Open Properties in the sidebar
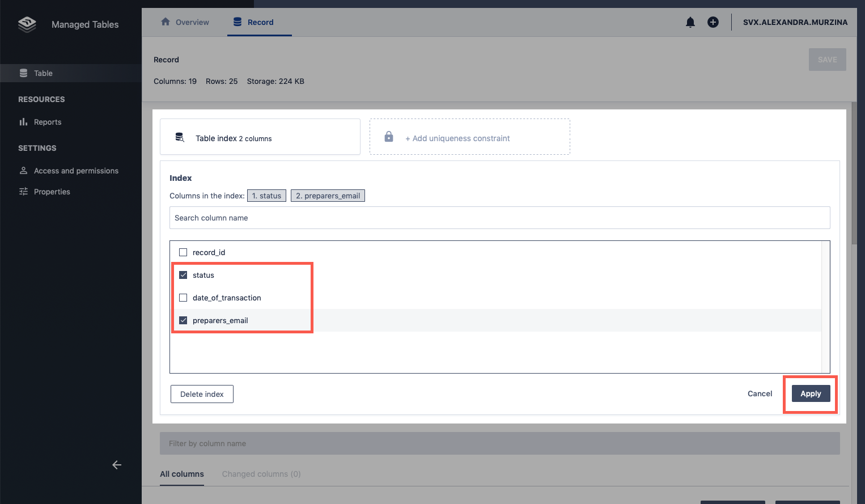This screenshot has height=504, width=865. coord(52,192)
